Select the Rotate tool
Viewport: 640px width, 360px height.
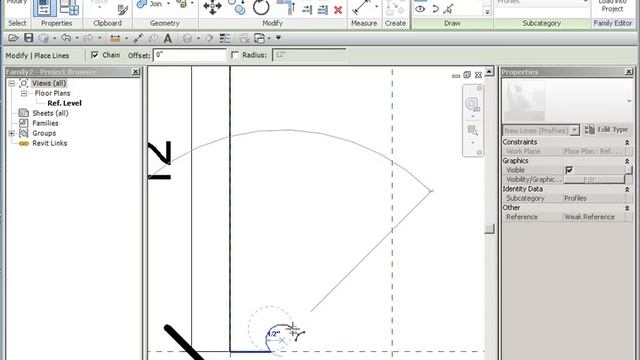261,7
